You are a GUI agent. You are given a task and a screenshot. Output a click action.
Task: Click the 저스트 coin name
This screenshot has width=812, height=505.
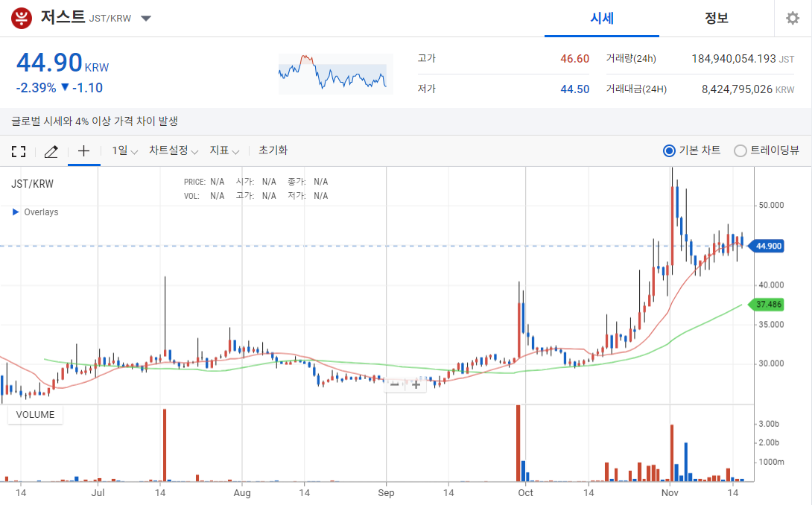(x=63, y=17)
